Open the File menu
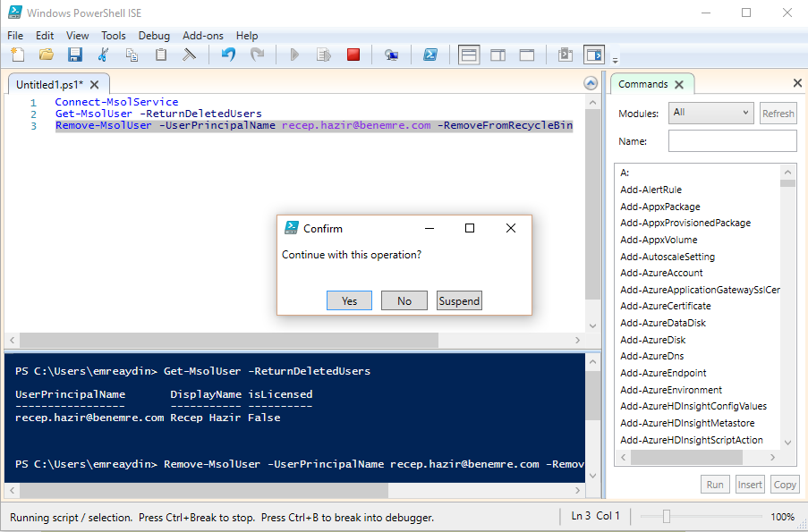The image size is (808, 532). (x=15, y=36)
